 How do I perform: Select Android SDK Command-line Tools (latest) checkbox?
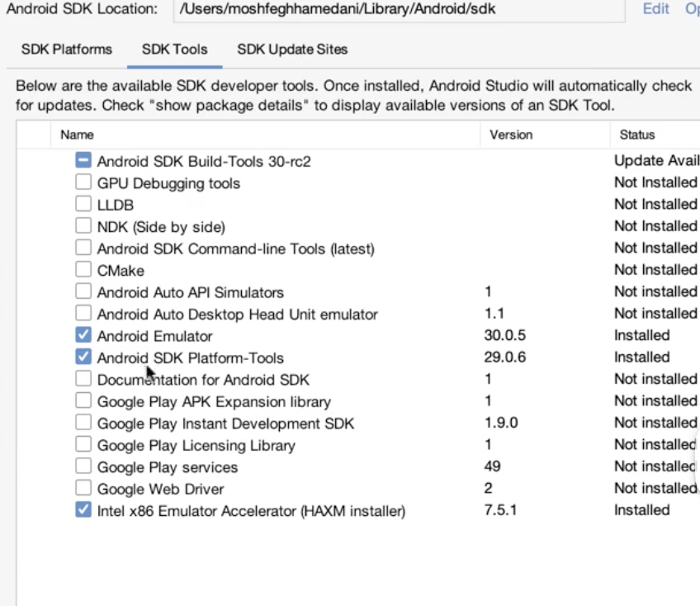[x=83, y=248]
